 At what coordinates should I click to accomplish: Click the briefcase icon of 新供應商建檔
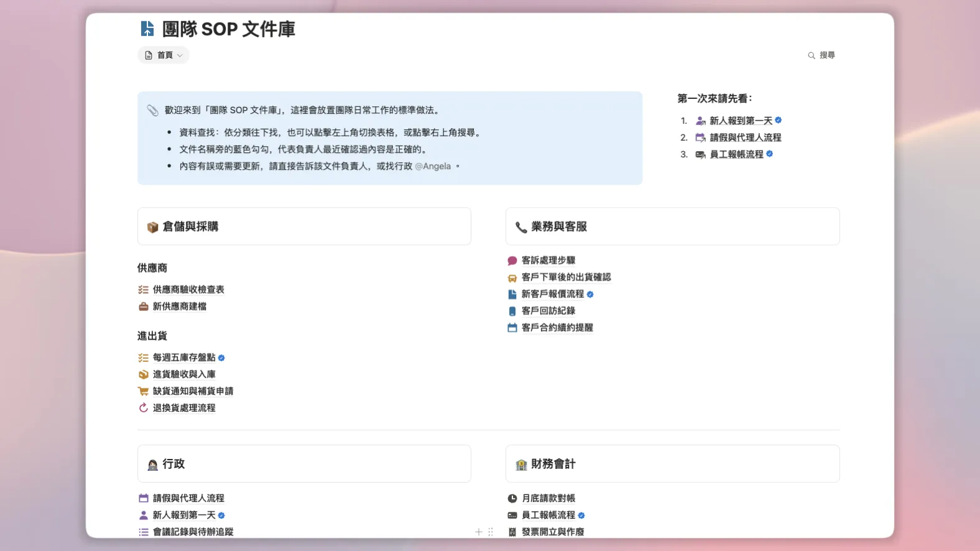pos(143,307)
